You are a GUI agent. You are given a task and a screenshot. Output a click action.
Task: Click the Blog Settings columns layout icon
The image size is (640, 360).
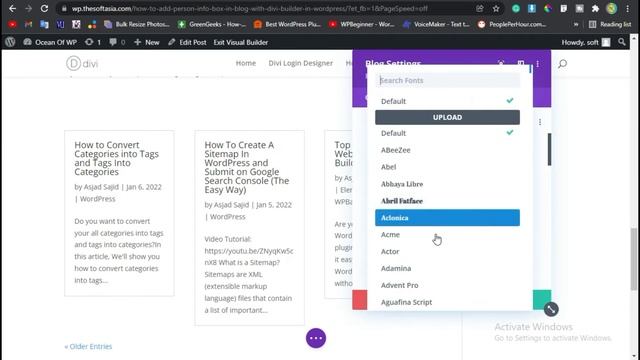pos(520,63)
